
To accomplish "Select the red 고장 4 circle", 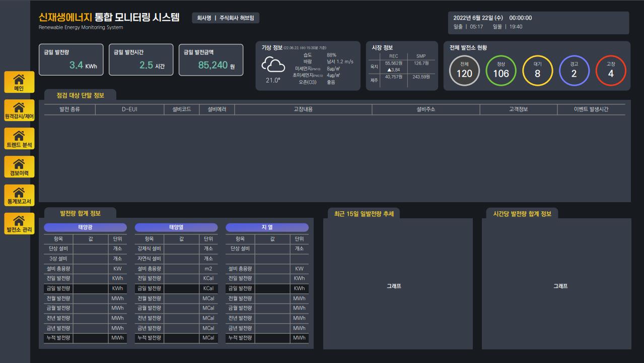I will click(x=611, y=71).
